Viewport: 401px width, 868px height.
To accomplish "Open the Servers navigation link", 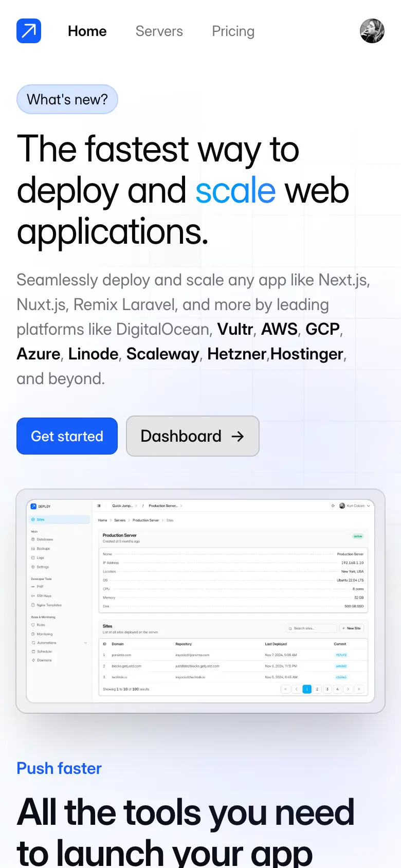I will coord(159,31).
